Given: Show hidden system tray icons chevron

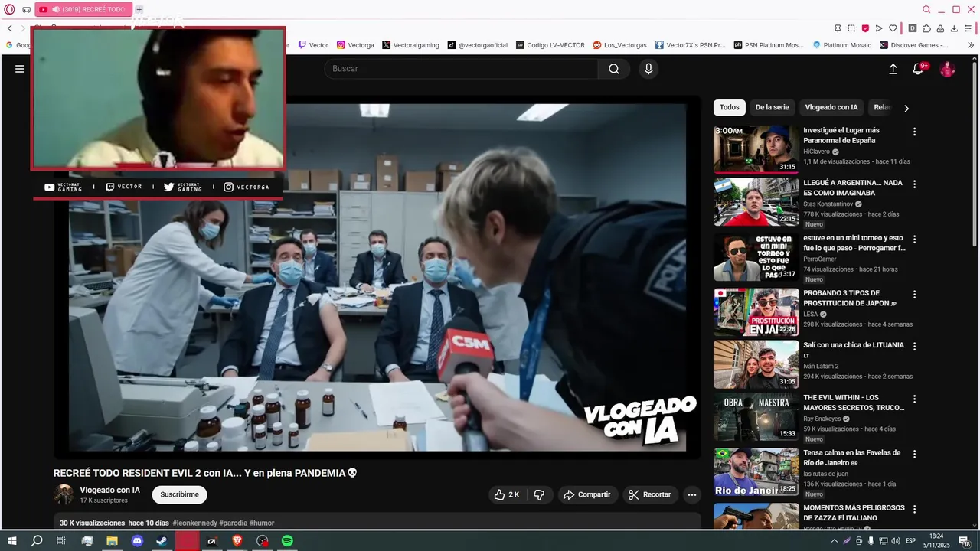Looking at the screenshot, I should [835, 541].
